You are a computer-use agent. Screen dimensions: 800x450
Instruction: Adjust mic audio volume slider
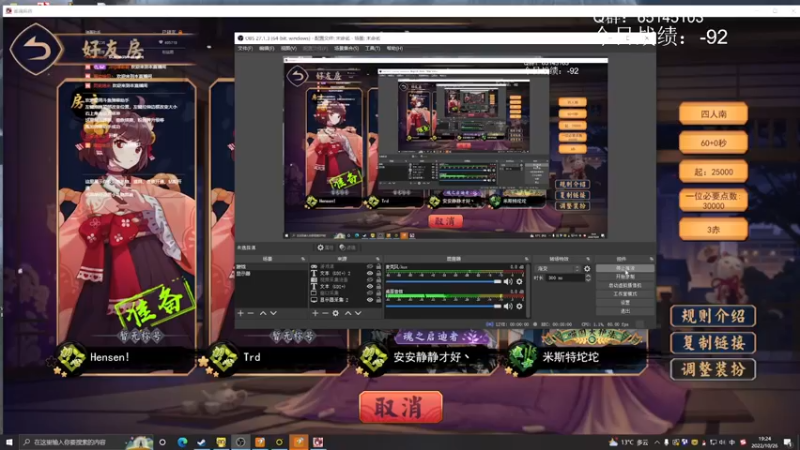click(443, 281)
